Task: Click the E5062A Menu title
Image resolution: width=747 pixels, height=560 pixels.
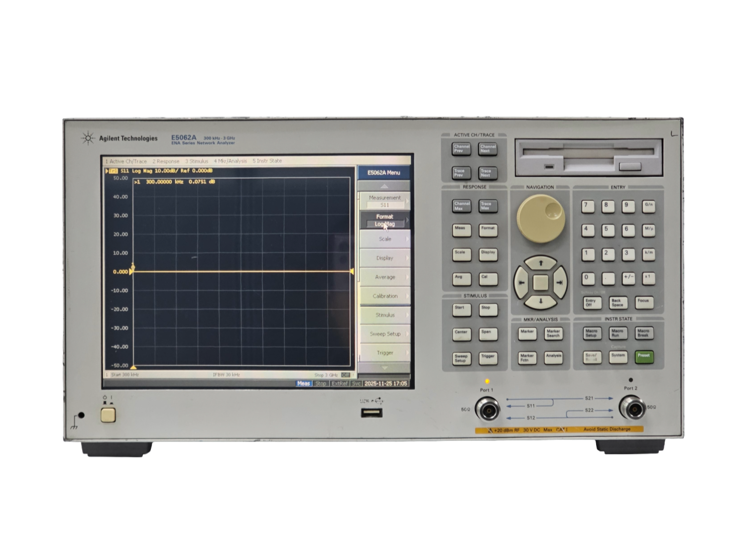Action: 383,173
